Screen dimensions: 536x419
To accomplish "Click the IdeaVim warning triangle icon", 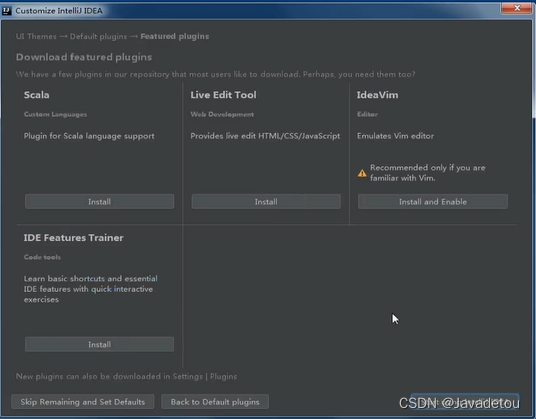I will (362, 173).
